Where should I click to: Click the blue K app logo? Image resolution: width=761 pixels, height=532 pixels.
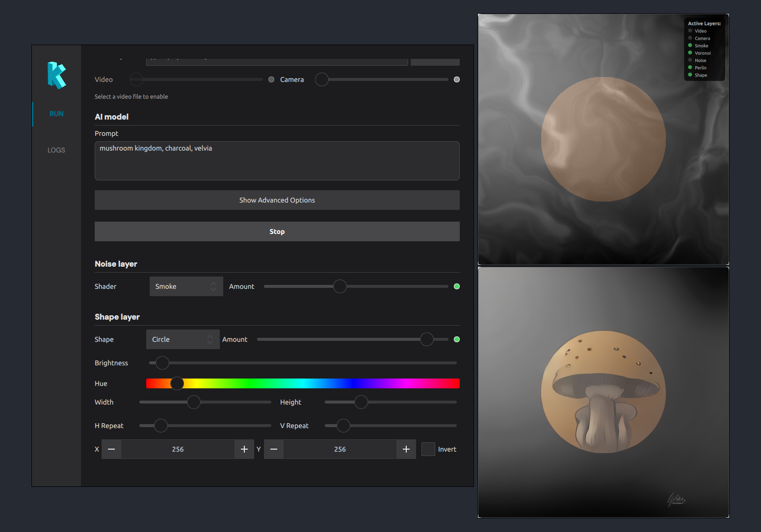56,75
